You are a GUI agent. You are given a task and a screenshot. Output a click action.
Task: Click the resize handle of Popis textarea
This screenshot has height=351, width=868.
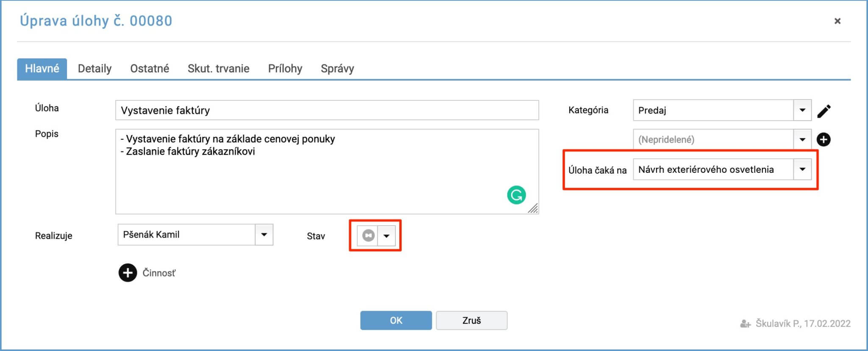533,208
